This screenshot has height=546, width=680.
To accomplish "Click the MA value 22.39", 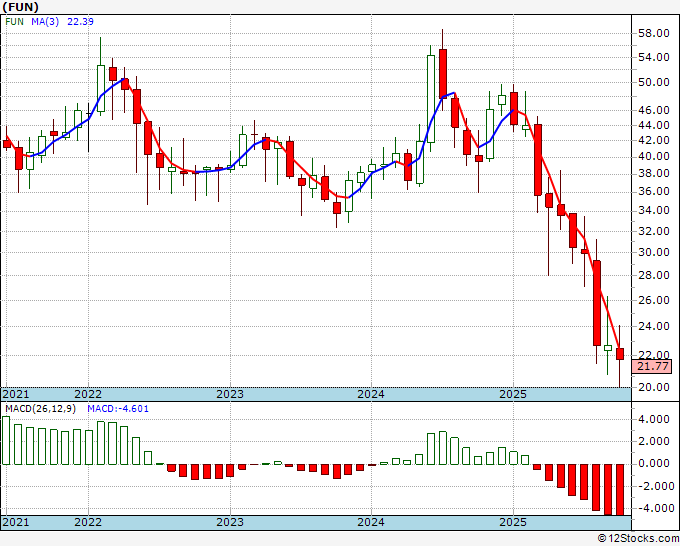I will click(x=80, y=21).
